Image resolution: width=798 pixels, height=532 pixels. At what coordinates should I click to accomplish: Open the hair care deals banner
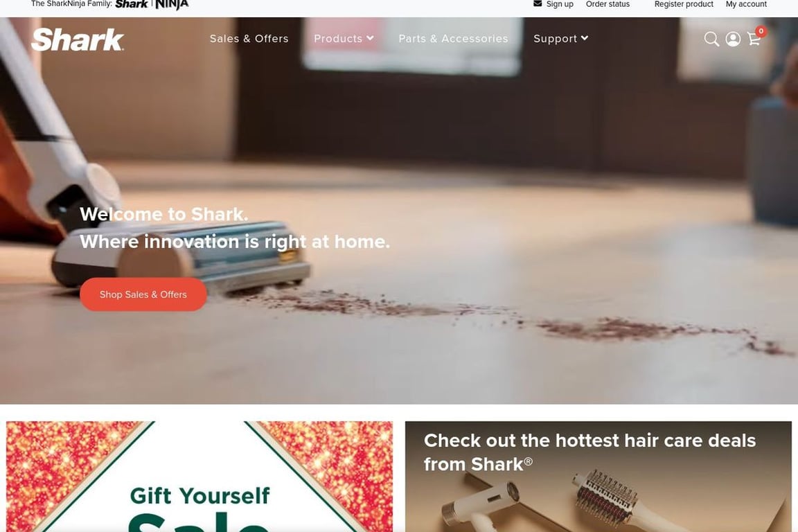[598, 477]
